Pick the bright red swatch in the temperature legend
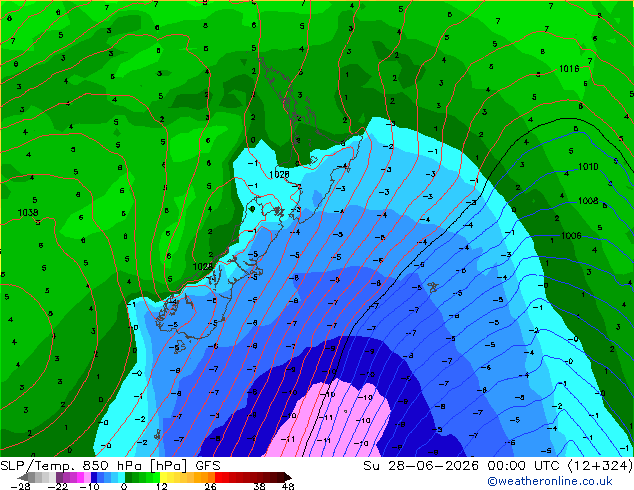 pyautogui.click(x=219, y=478)
